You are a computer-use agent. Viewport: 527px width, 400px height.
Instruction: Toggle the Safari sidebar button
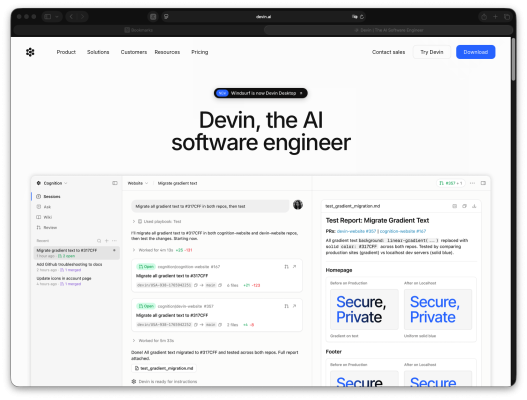48,16
